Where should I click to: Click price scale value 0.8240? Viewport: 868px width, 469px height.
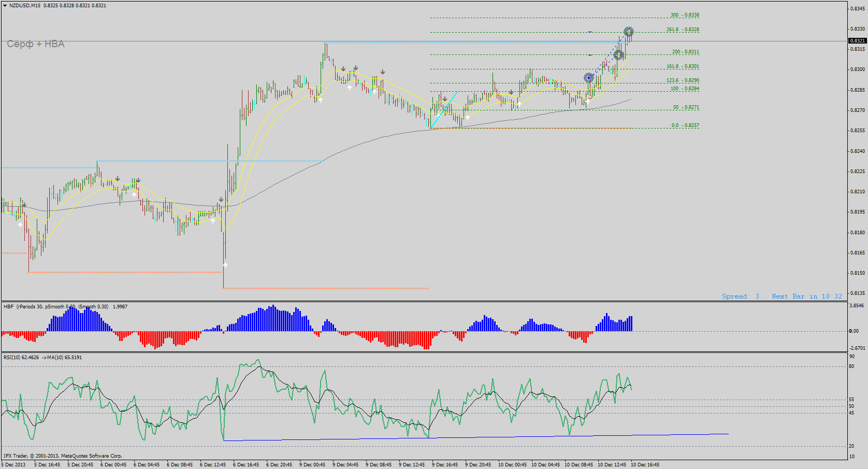[x=858, y=151]
